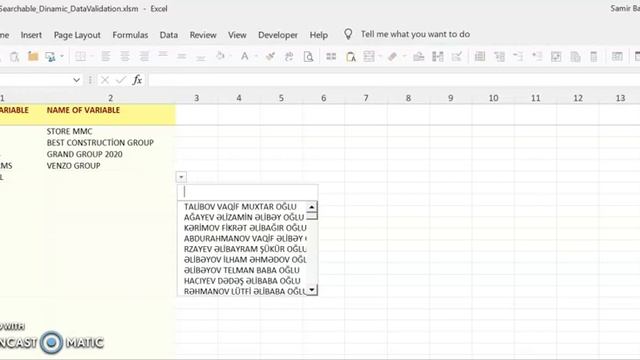Screen dimensions: 640x360
Task: Select 'AĞAYEV ƏLİZAMİN ƏLİBƏY OĞLU' in list
Action: pyautogui.click(x=244, y=218)
